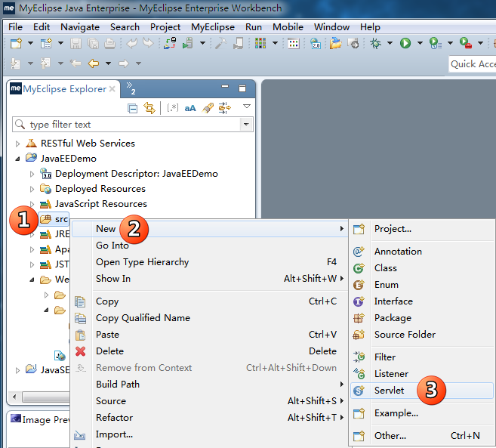The height and width of the screenshot is (448, 496).
Task: Open the Help menu
Action: coord(370,27)
